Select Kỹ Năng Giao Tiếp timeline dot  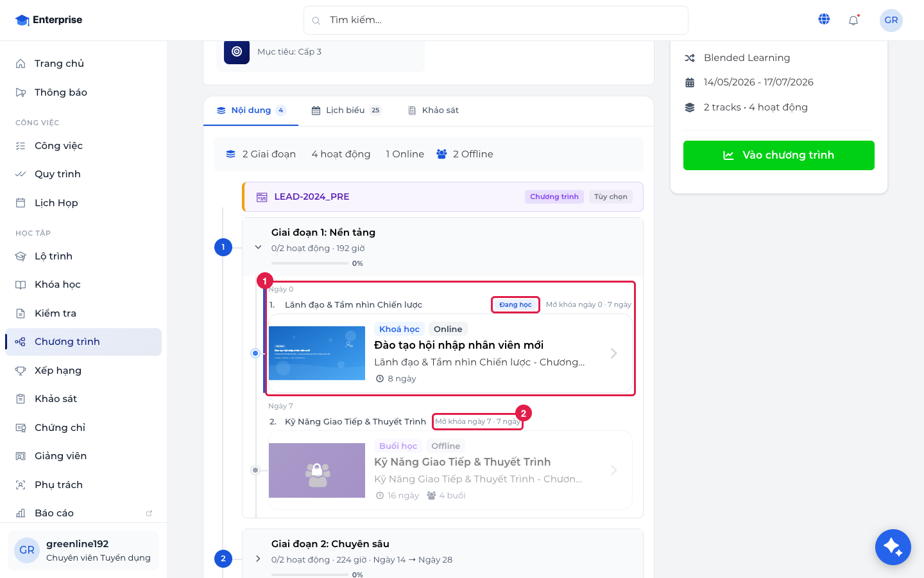point(255,470)
